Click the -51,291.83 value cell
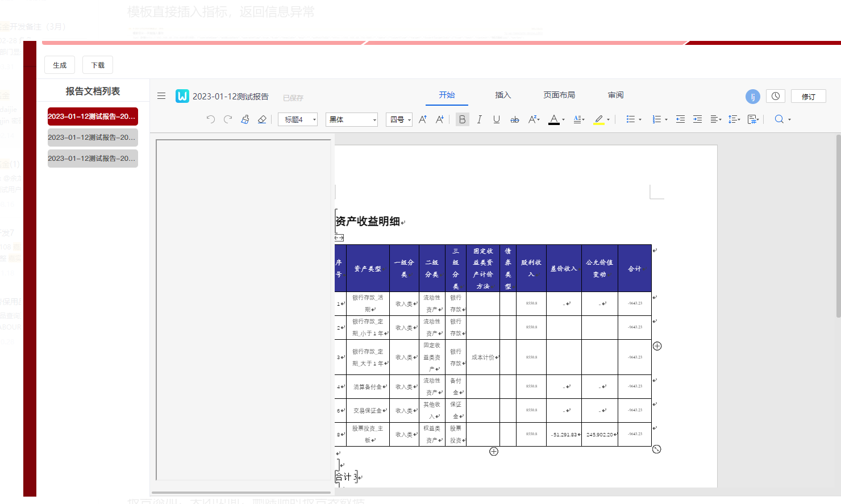 (564, 434)
